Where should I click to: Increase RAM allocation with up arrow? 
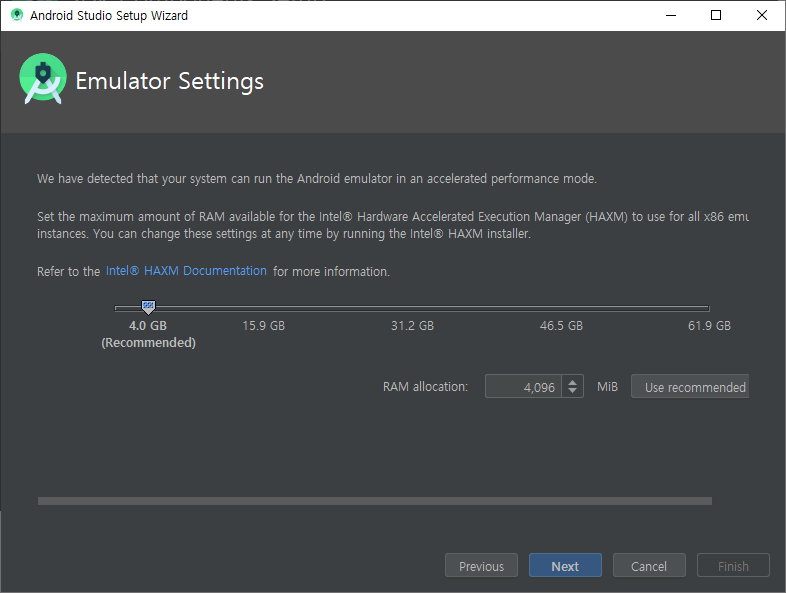click(572, 381)
